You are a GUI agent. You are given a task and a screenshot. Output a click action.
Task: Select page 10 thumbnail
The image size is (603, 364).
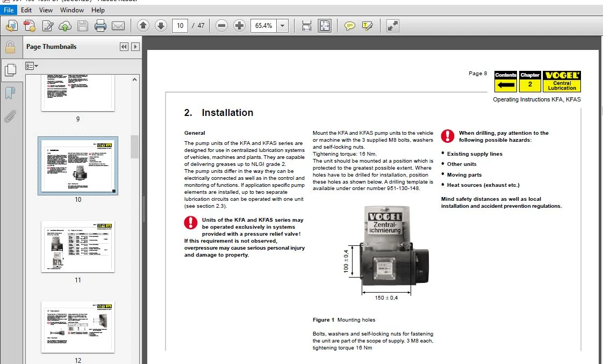78,166
